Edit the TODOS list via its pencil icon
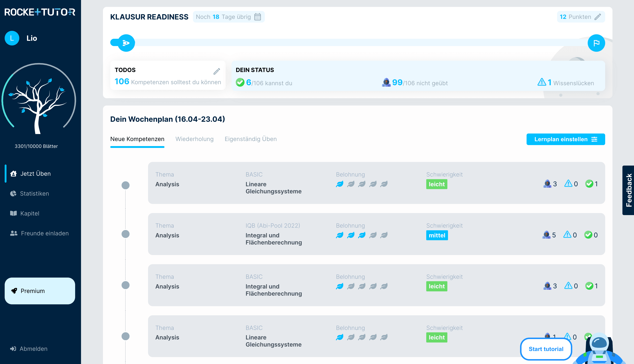This screenshot has height=364, width=634. point(217,71)
